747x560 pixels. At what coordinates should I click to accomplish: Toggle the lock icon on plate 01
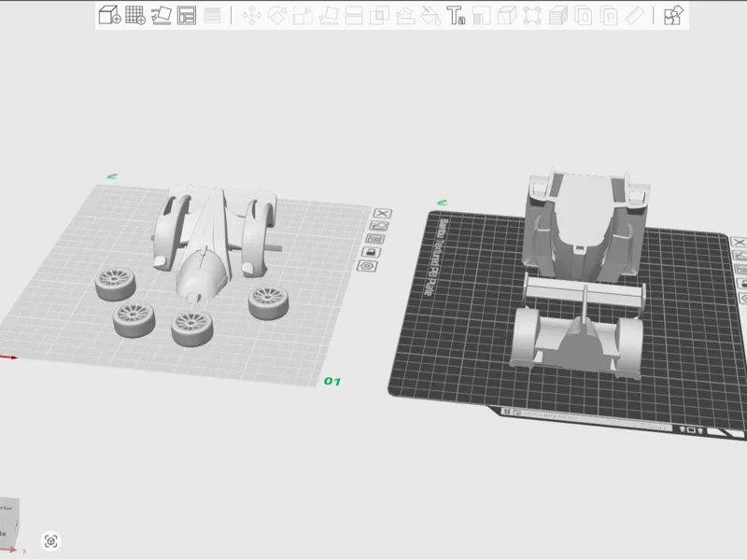(x=371, y=252)
